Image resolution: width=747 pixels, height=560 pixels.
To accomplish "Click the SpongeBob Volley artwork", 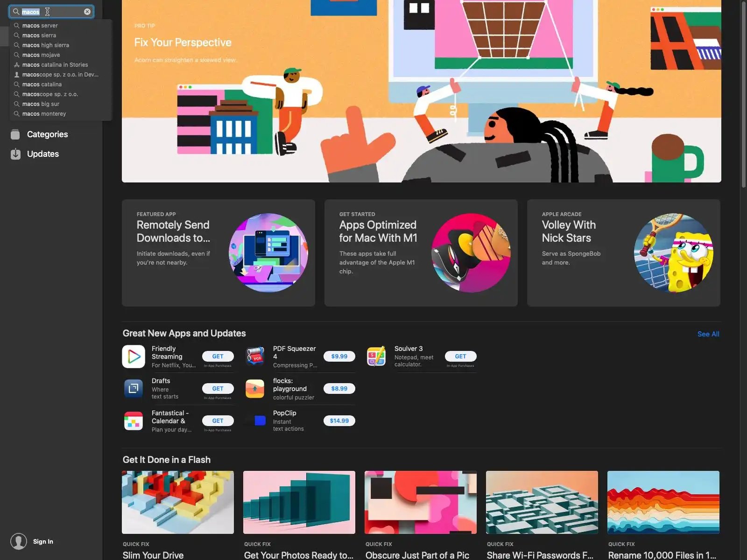I will point(674,253).
